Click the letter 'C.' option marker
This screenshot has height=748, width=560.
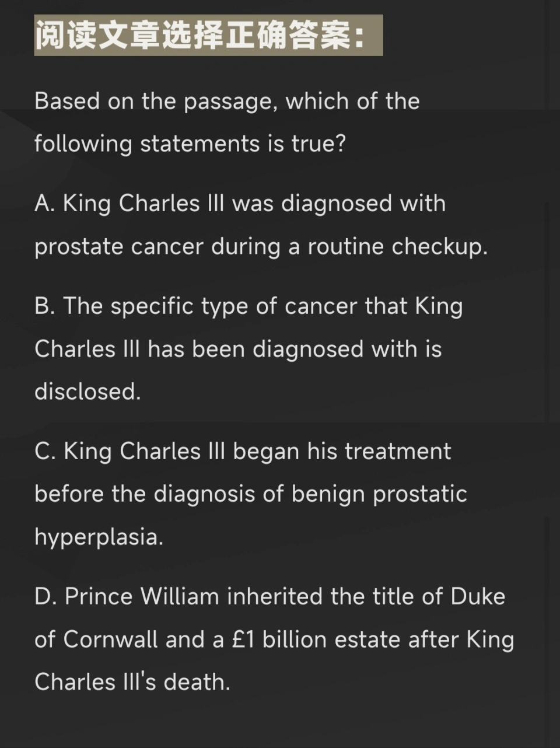[x=45, y=452]
